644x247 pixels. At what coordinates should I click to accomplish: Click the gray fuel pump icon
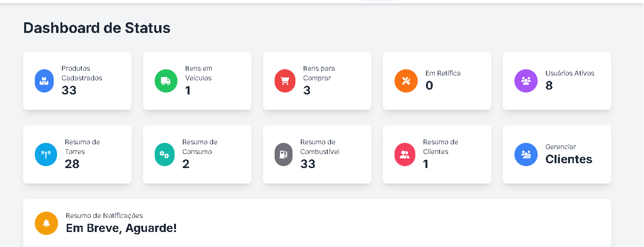coord(283,154)
